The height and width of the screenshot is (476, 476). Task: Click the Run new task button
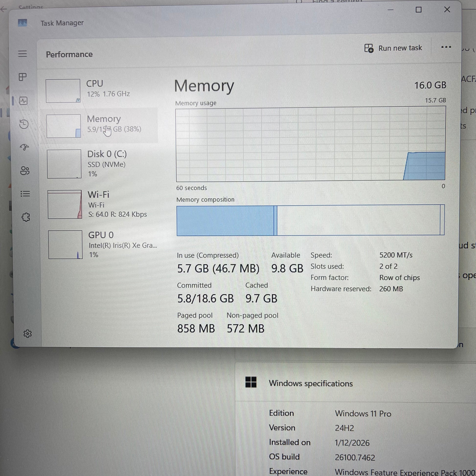[393, 48]
